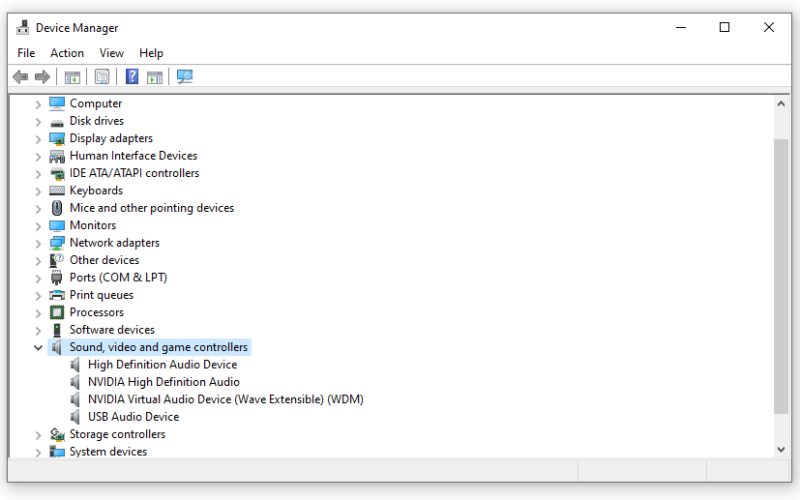Click the Monitors category icon
800x500 pixels.
pyautogui.click(x=57, y=226)
